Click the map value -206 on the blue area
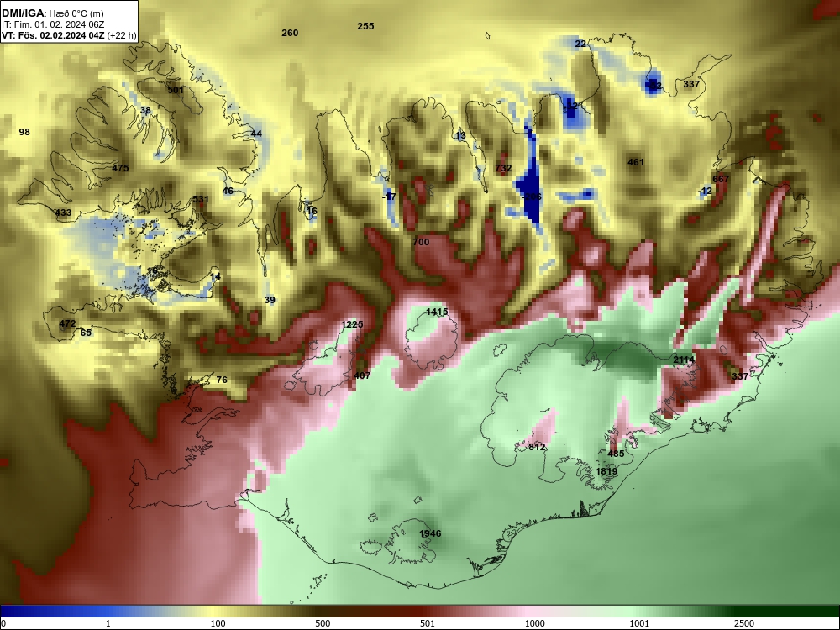 coord(532,197)
